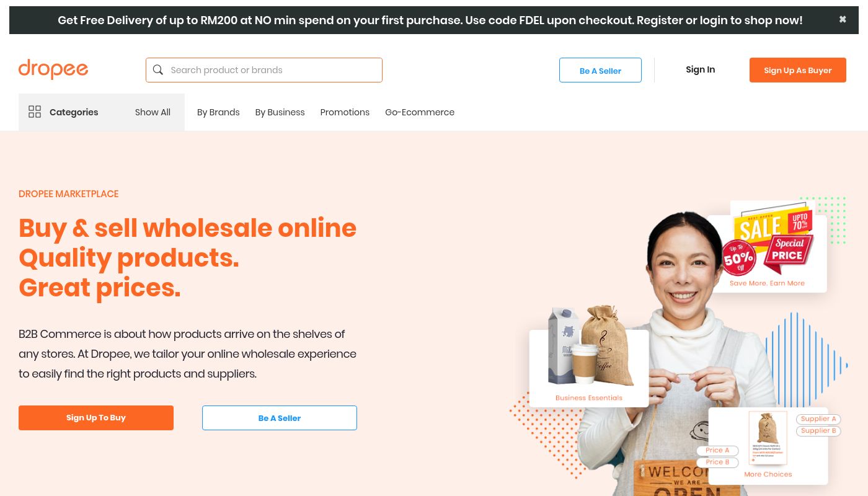Expand Categories with Show All
This screenshot has width=868, height=496.
click(x=153, y=112)
